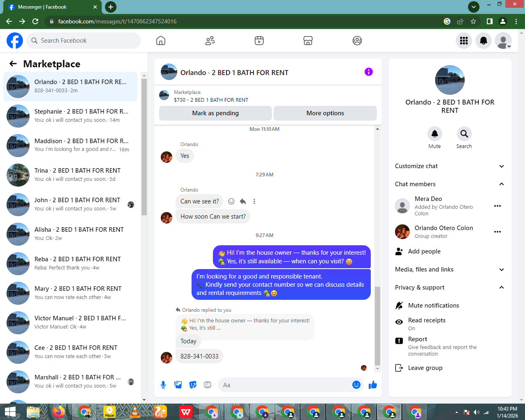Open the sticker picker icon
This screenshot has height=420, width=525.
click(x=193, y=385)
